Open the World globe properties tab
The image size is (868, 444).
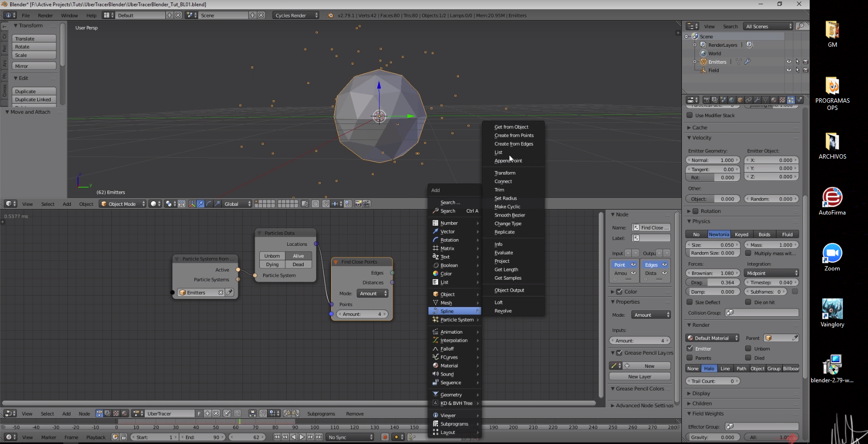click(732, 100)
